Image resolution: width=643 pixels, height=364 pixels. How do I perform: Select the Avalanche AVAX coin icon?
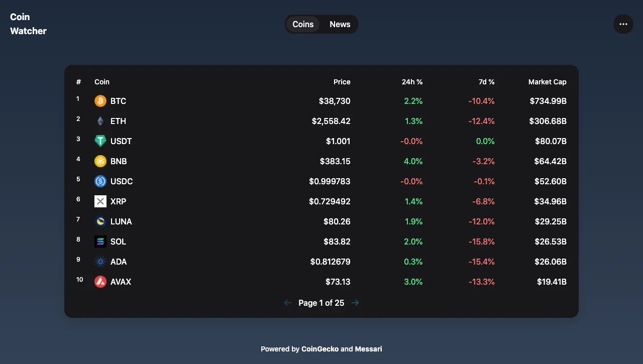[x=100, y=282]
